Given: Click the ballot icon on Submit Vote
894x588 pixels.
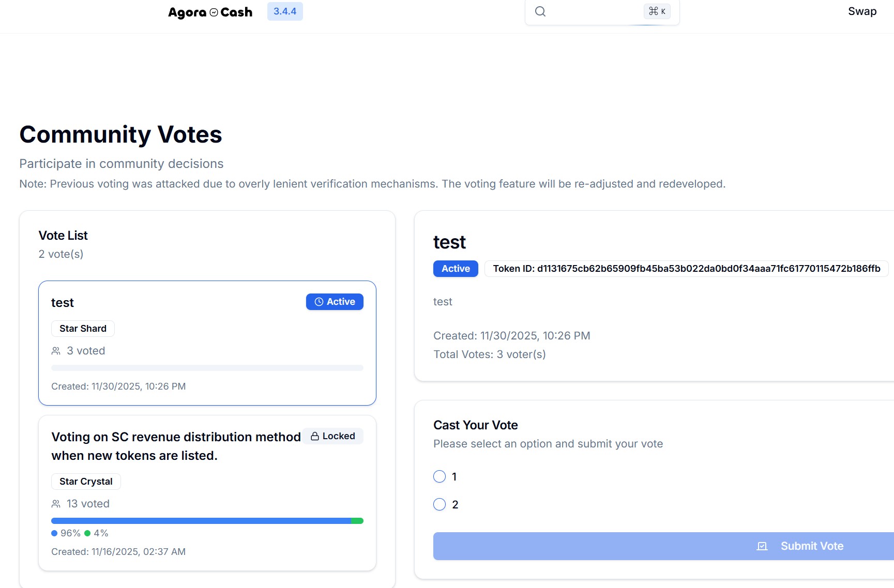Looking at the screenshot, I should [762, 546].
